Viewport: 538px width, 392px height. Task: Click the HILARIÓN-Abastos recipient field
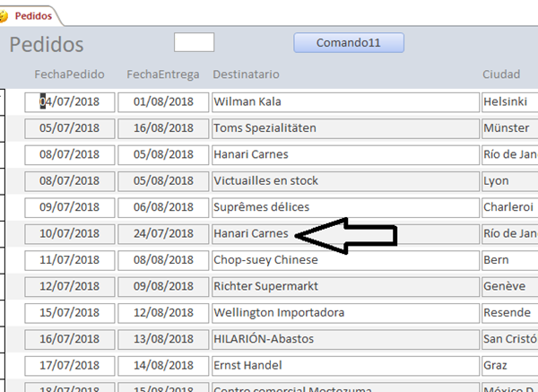[x=345, y=340]
